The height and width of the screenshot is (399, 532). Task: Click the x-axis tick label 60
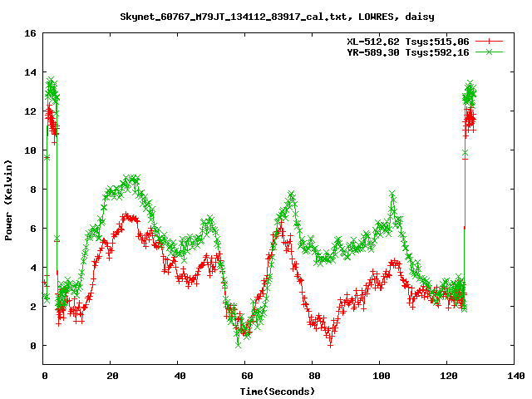pyautogui.click(x=247, y=376)
